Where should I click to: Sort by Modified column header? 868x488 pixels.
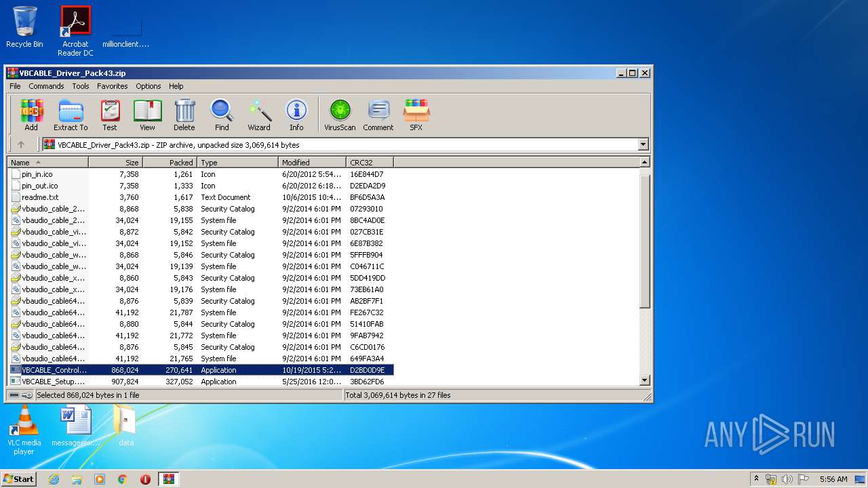pyautogui.click(x=312, y=162)
